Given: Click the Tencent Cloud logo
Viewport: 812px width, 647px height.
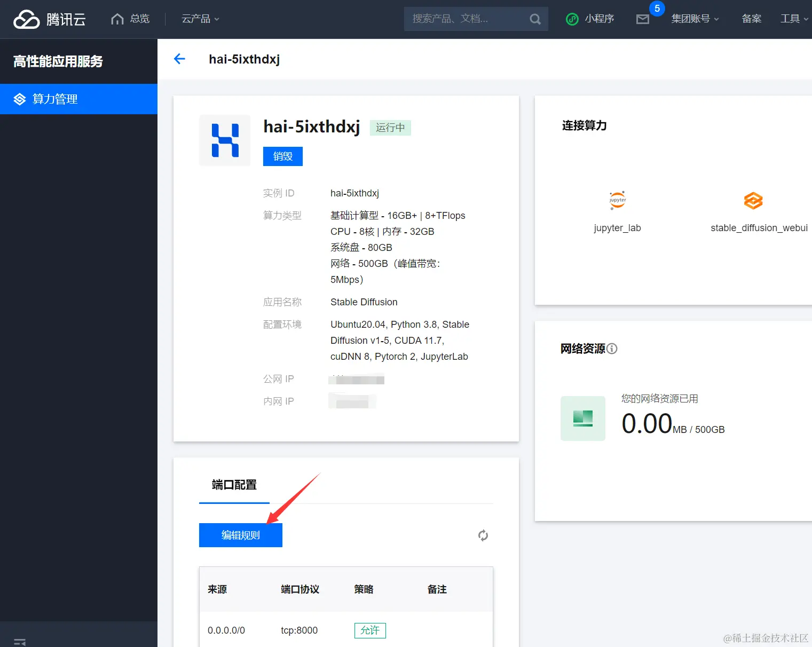Looking at the screenshot, I should coord(50,19).
